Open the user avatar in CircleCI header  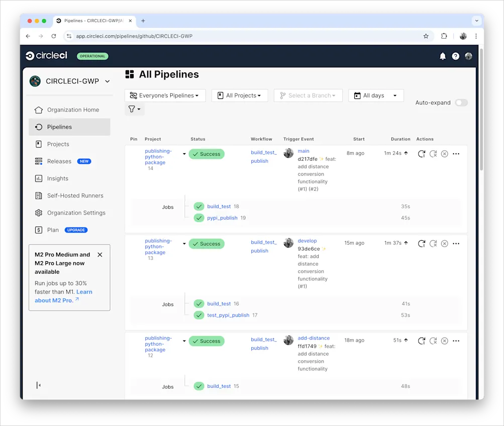468,56
